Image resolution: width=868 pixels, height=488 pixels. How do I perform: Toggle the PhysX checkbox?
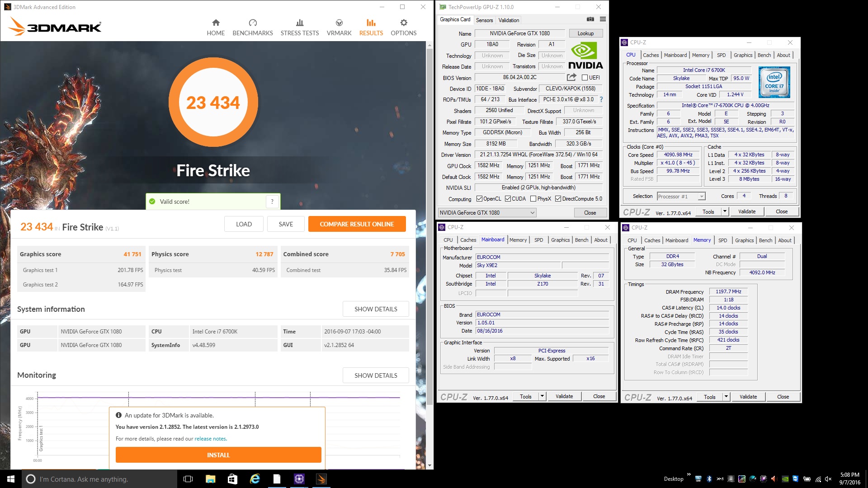(533, 199)
